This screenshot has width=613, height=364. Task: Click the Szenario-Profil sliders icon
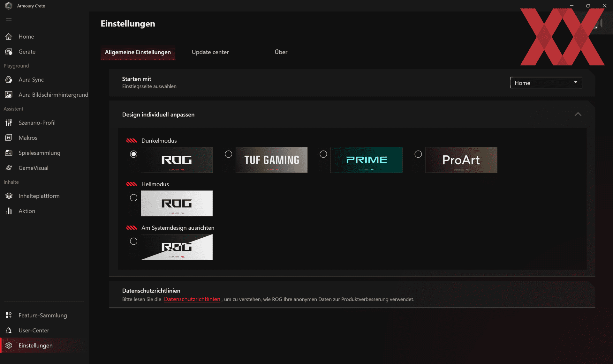coord(9,123)
